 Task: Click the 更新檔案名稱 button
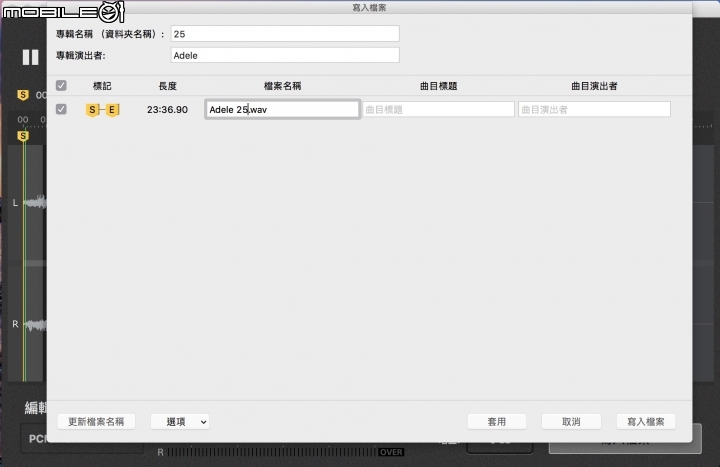(96, 422)
